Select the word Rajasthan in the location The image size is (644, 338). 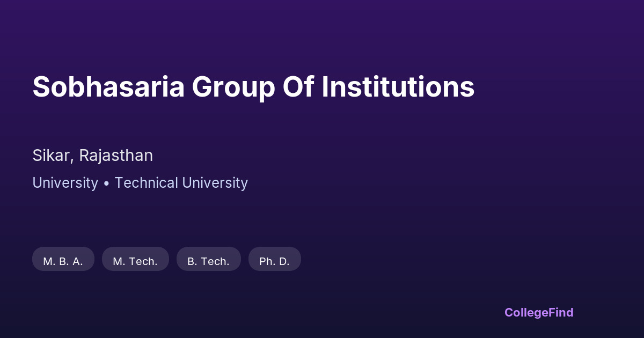tap(116, 156)
